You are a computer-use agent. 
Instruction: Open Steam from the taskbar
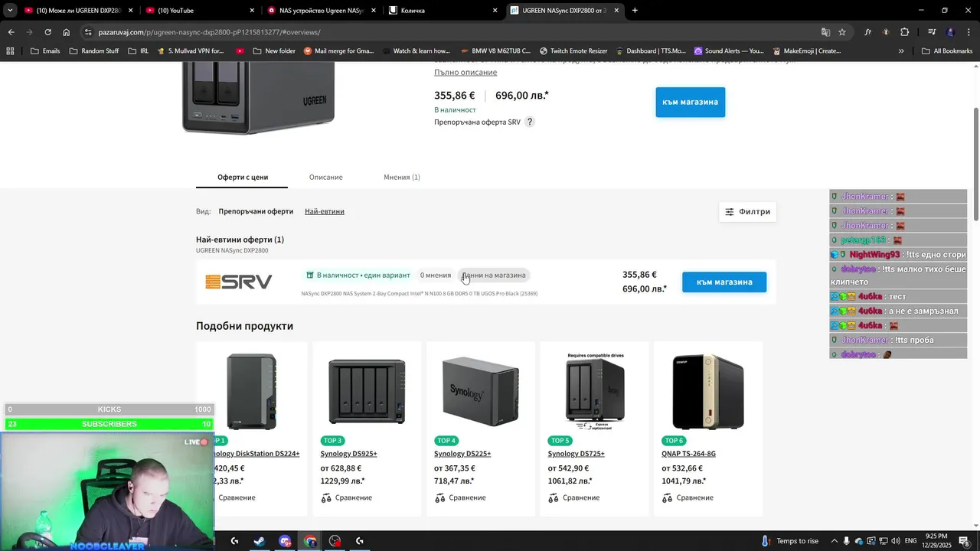[260, 541]
